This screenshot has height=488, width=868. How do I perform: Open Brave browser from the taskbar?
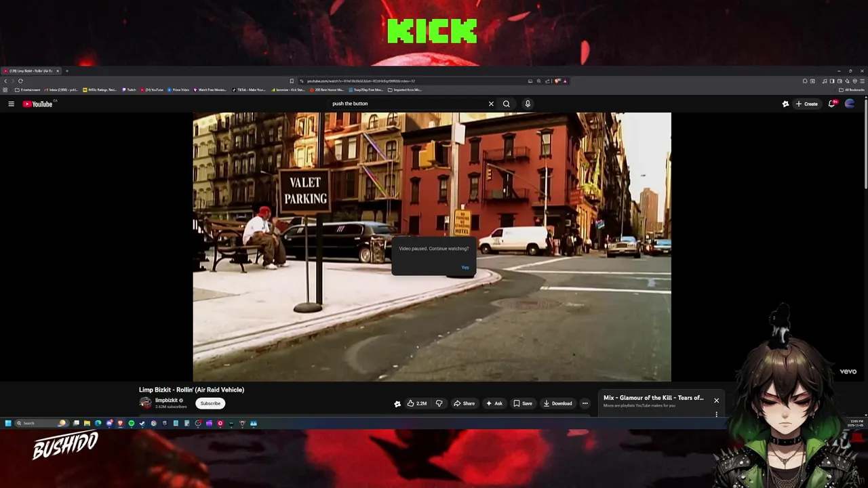pyautogui.click(x=121, y=424)
